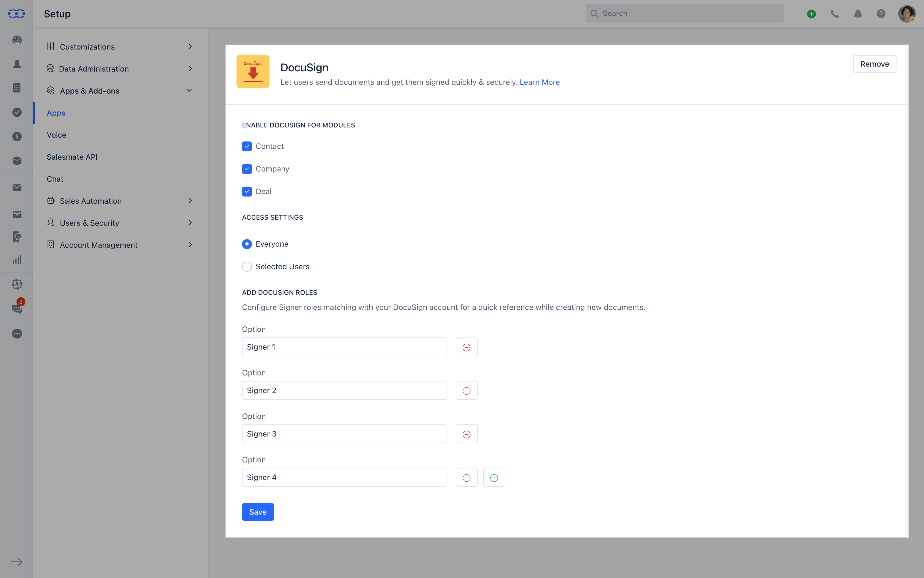Open Reports bar chart icon in sidebar

[x=17, y=260]
